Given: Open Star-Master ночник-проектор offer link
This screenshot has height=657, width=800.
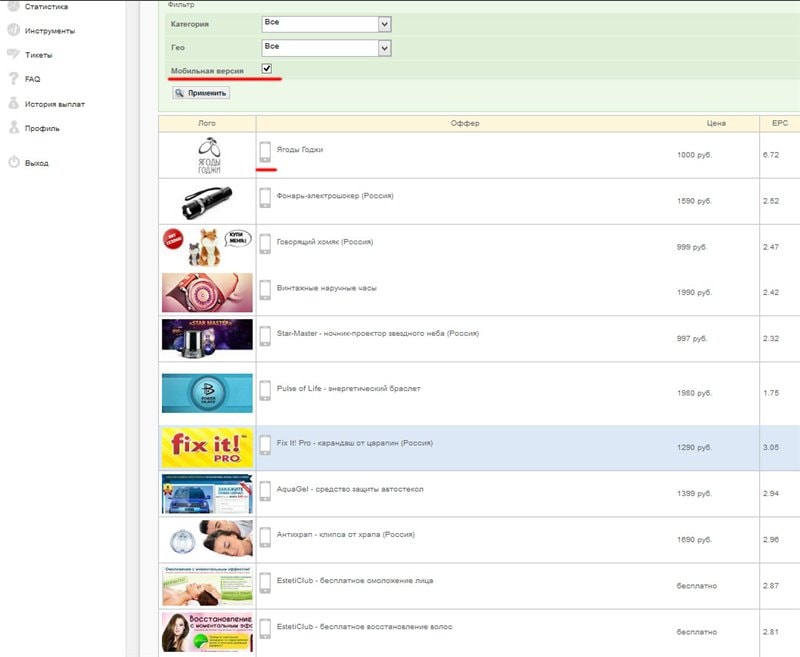Looking at the screenshot, I should click(x=378, y=333).
